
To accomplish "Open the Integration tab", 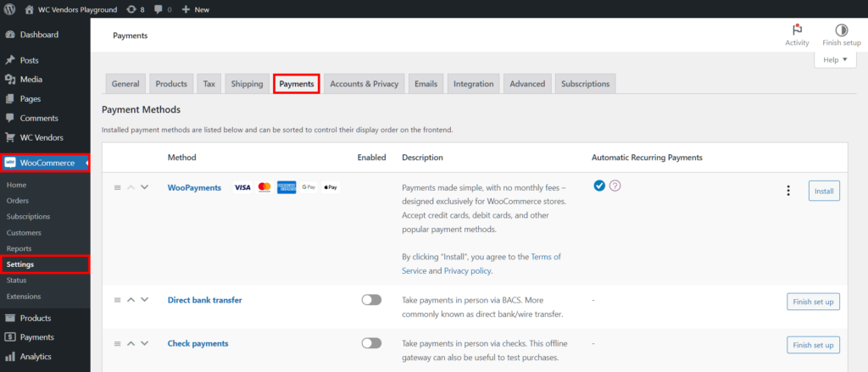I will pos(473,84).
